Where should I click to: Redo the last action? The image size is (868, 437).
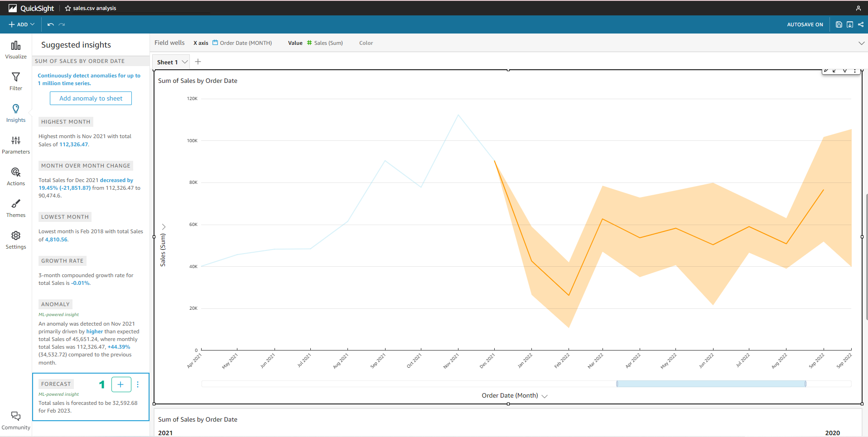(x=62, y=24)
